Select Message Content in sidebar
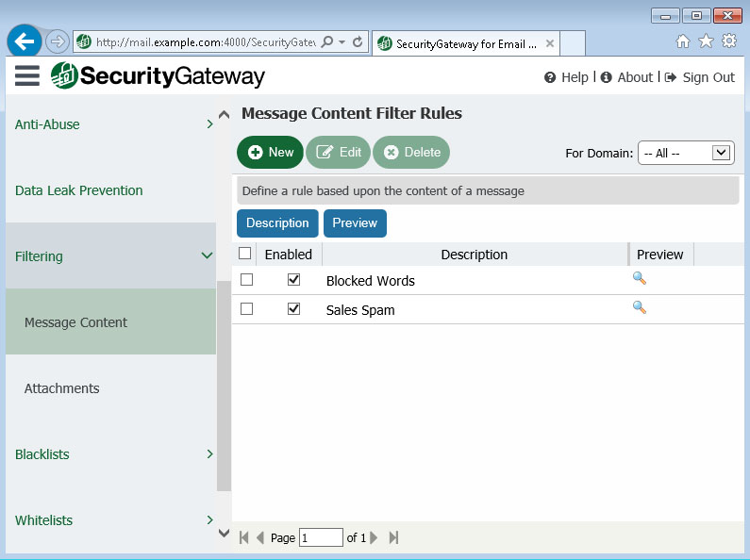Image resolution: width=750 pixels, height=560 pixels. [x=111, y=321]
